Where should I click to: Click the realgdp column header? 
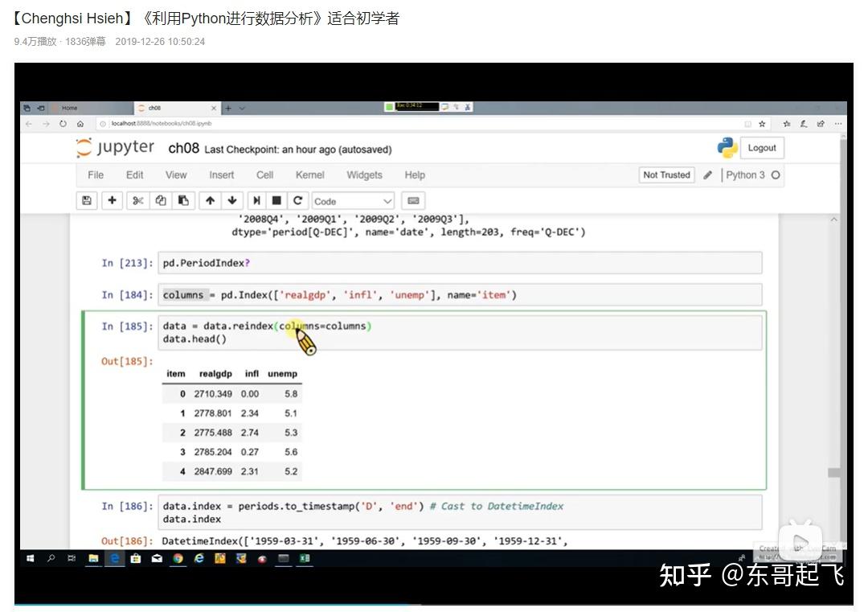click(215, 374)
